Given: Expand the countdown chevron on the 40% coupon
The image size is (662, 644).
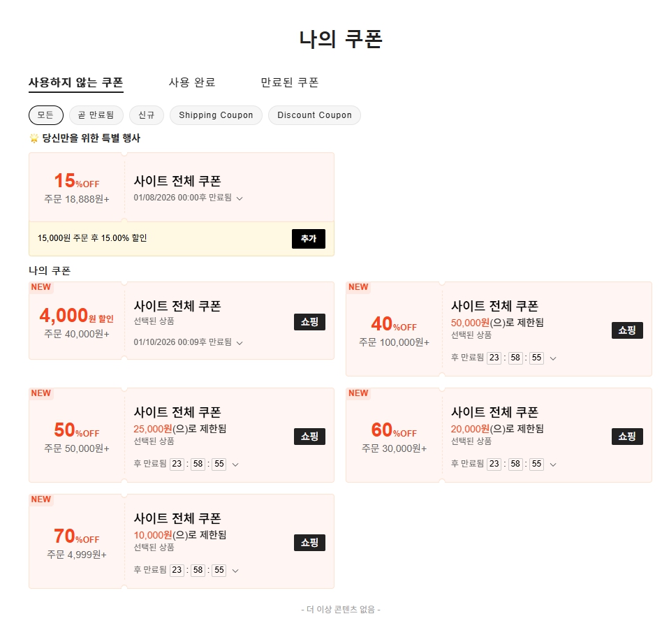Looking at the screenshot, I should pyautogui.click(x=552, y=358).
